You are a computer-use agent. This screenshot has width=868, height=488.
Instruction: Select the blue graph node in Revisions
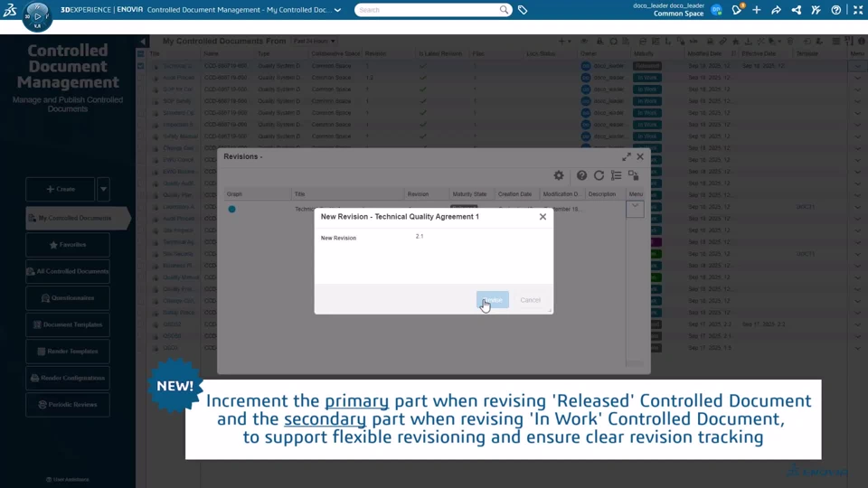232,209
